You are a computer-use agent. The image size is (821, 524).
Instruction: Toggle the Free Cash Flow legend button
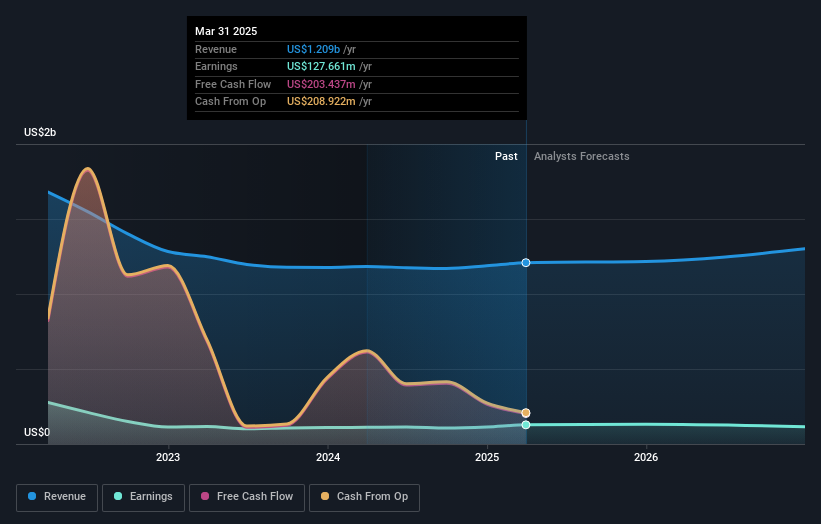pyautogui.click(x=247, y=497)
